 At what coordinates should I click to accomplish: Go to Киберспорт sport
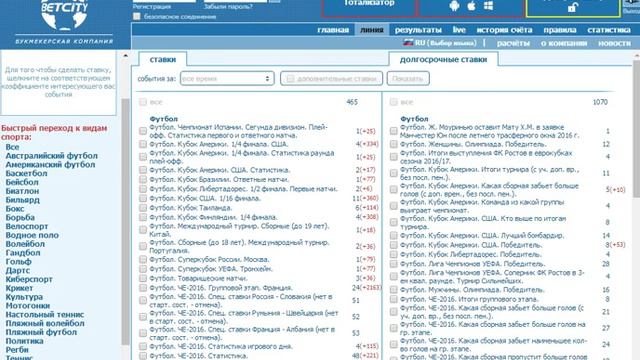29,279
